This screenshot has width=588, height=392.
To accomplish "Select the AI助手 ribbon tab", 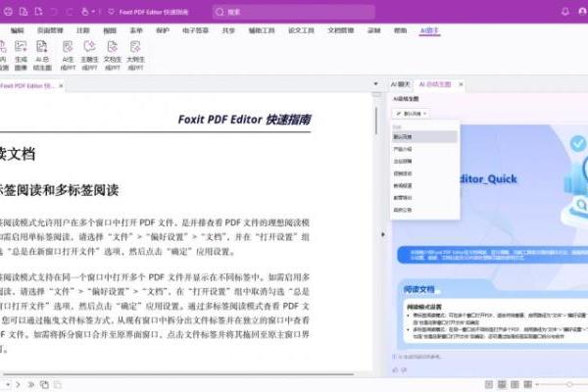I will click(x=429, y=30).
